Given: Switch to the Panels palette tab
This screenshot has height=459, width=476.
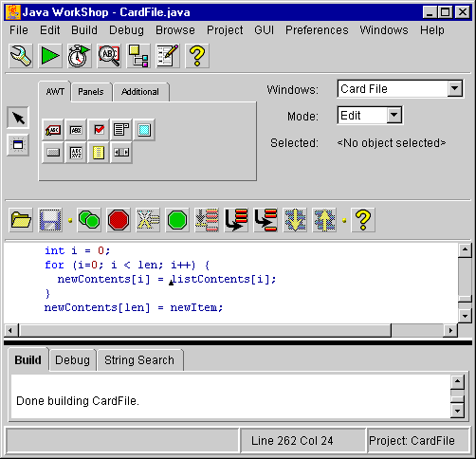Looking at the screenshot, I should click(x=91, y=92).
